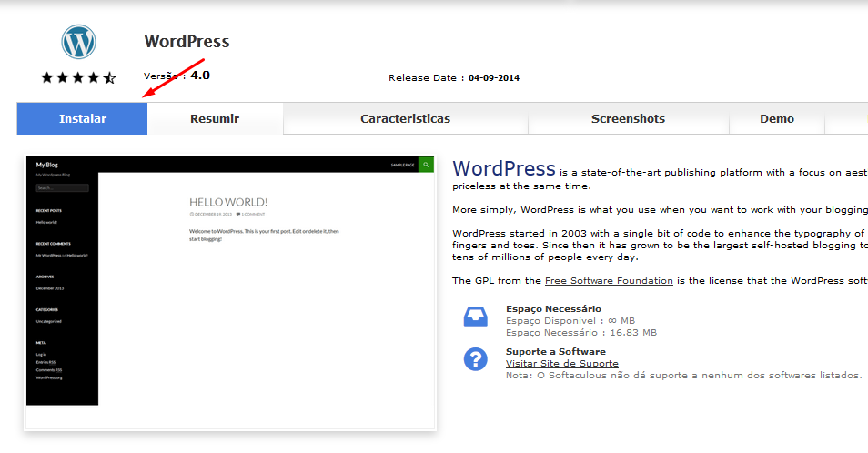Click the Softaculous support note text
This screenshot has height=453, width=868.
tap(683, 376)
